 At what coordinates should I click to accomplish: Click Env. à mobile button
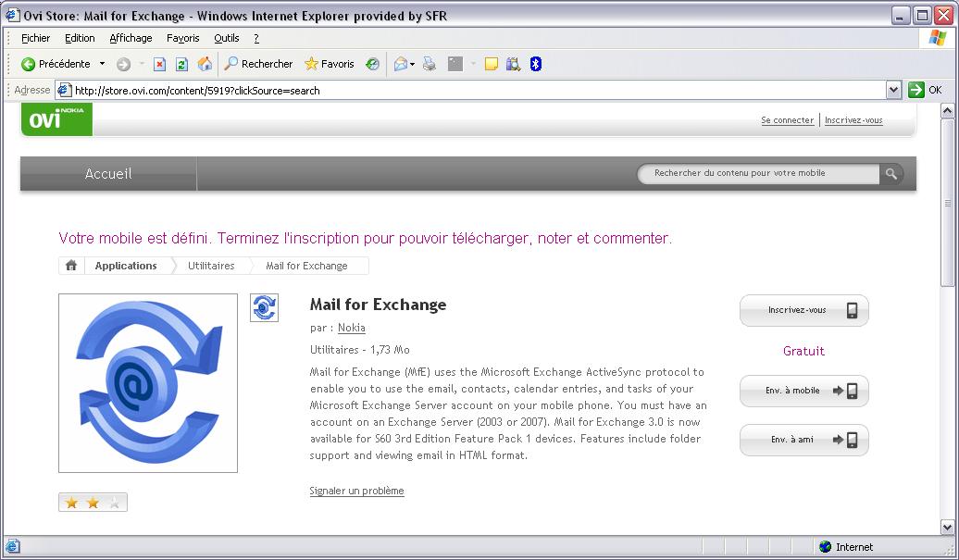point(803,391)
